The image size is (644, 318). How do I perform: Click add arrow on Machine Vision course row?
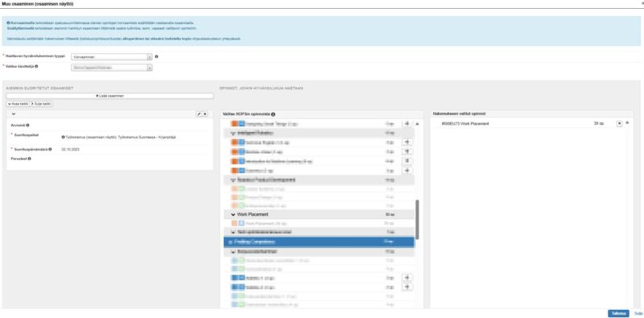[x=407, y=151]
